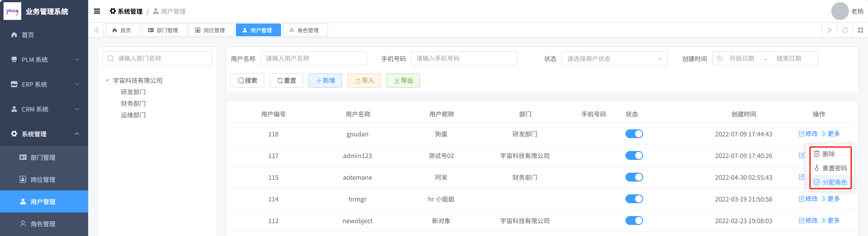Click the yang logo icon
Viewport: 868px width, 236px height.
[12, 11]
